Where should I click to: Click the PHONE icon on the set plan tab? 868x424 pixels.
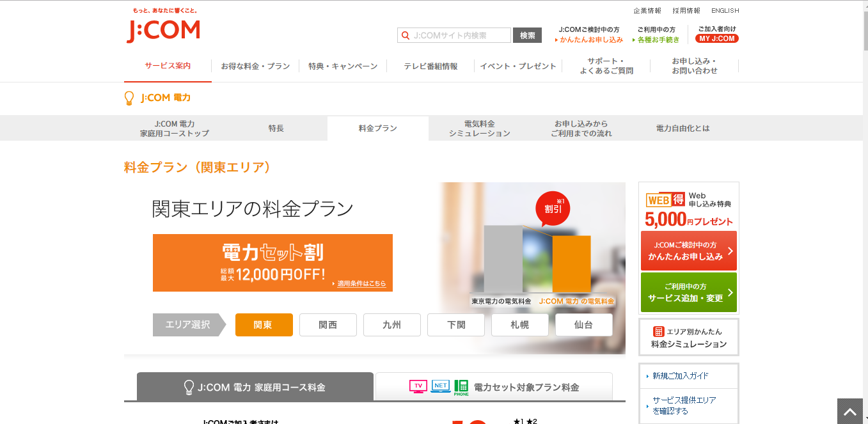coord(461,387)
